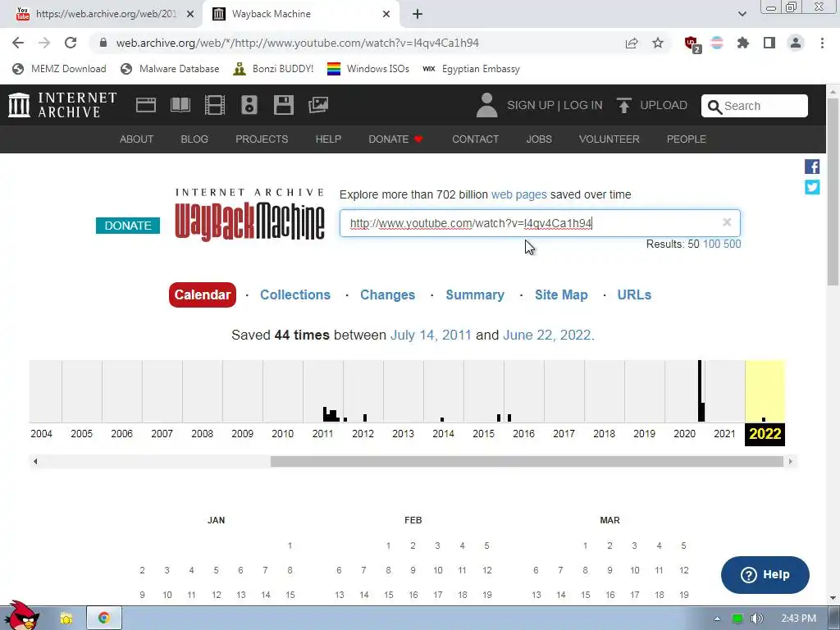840x630 pixels.
Task: Switch to the Collections tab
Action: (x=295, y=294)
